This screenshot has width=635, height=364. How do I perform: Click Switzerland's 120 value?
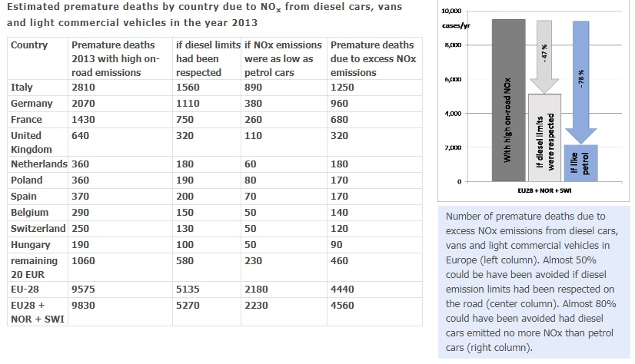point(339,229)
